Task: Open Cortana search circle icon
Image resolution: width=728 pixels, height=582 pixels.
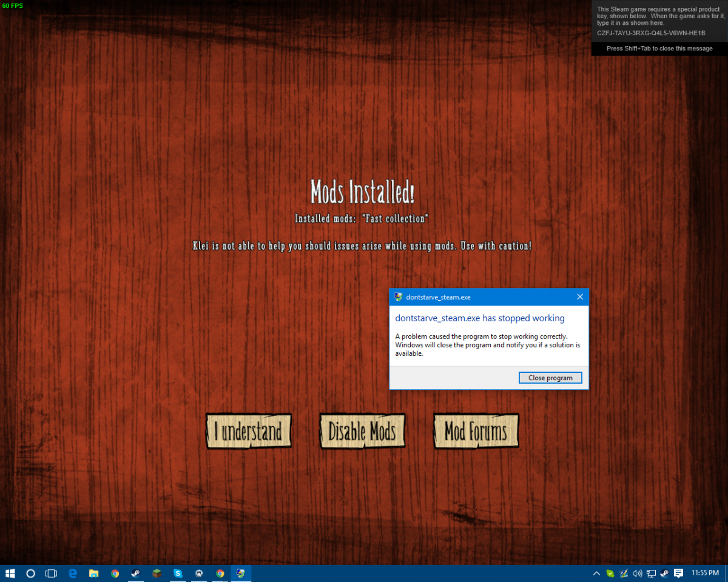Action: click(x=30, y=573)
